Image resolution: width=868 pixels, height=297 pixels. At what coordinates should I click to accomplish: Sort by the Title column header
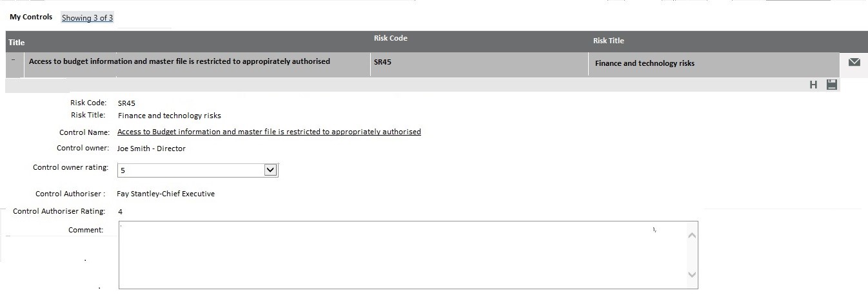tap(17, 43)
